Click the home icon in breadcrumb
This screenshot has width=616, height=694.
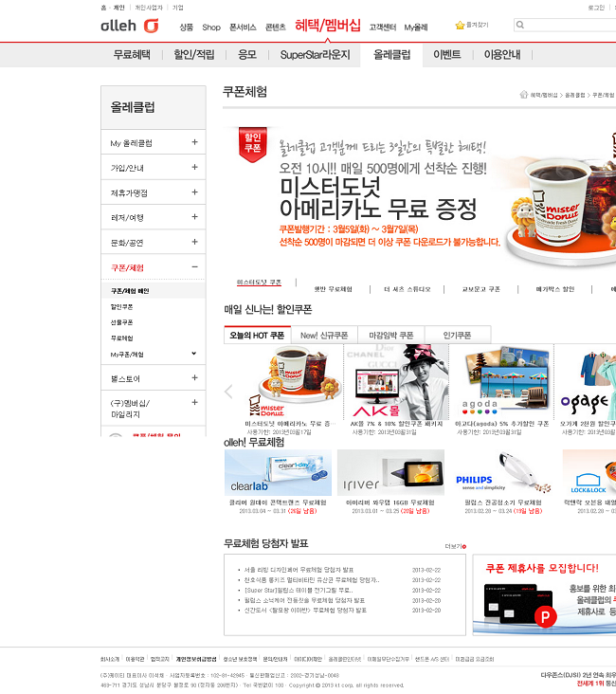point(523,94)
